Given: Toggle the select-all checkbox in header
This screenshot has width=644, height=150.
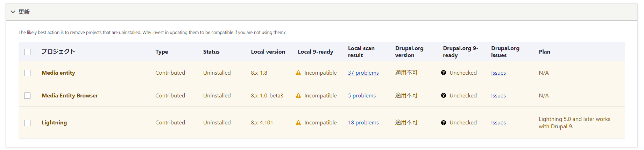Looking at the screenshot, I should 27,52.
